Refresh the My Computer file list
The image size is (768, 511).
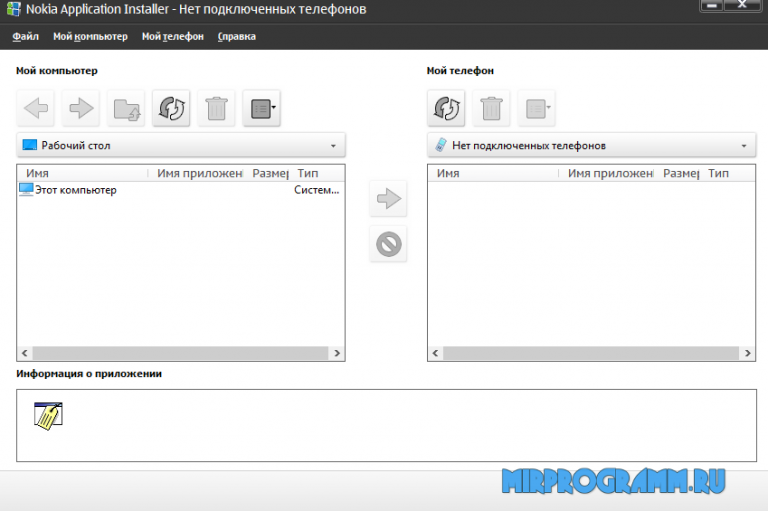click(171, 108)
